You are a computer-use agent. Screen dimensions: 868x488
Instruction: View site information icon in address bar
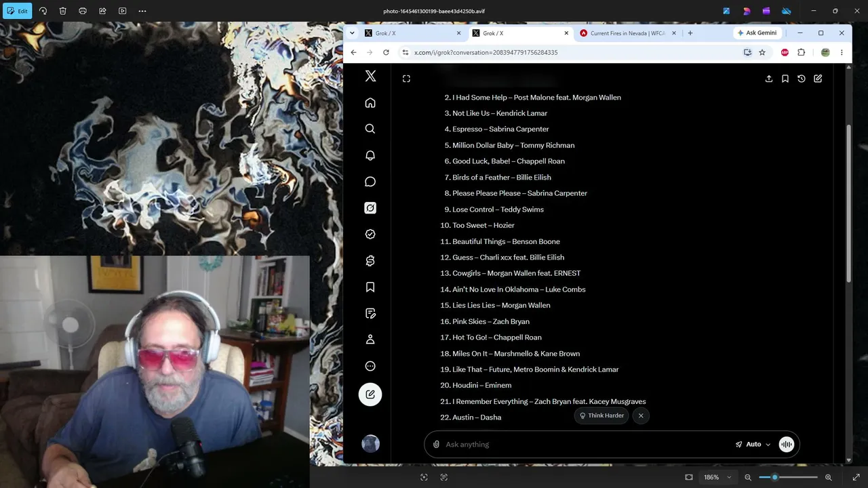405,52
